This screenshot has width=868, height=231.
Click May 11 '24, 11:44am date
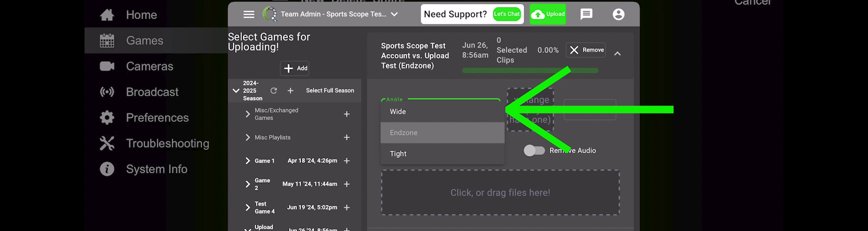coord(310,184)
